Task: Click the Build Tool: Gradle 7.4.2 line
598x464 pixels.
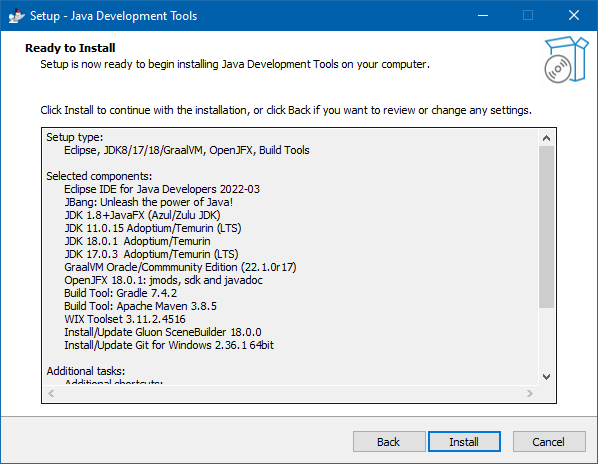Action: click(121, 293)
